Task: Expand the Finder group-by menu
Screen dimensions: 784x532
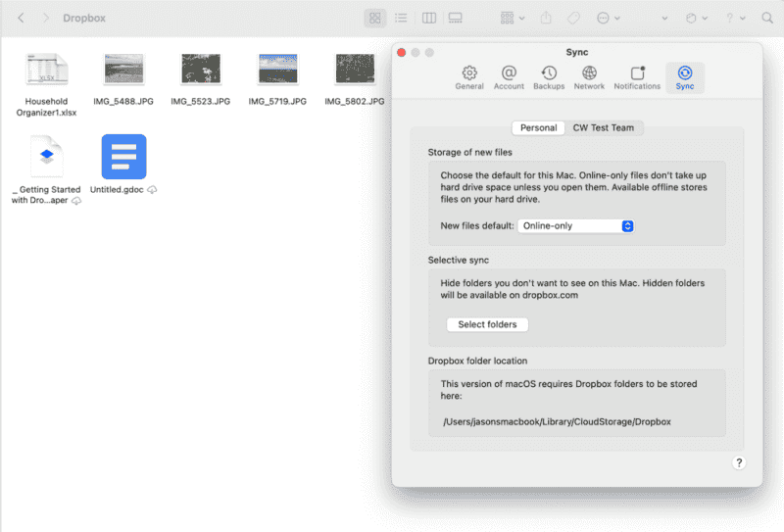Action: 512,19
